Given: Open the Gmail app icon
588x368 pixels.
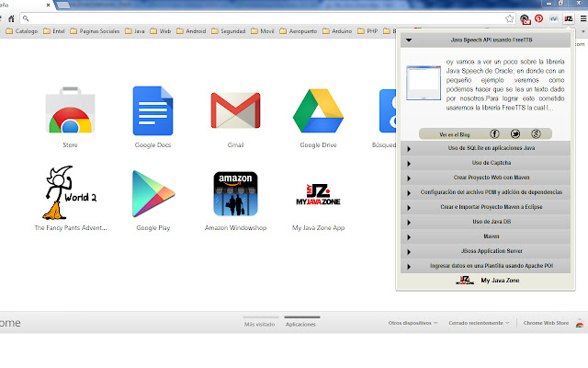Looking at the screenshot, I should (x=235, y=112).
